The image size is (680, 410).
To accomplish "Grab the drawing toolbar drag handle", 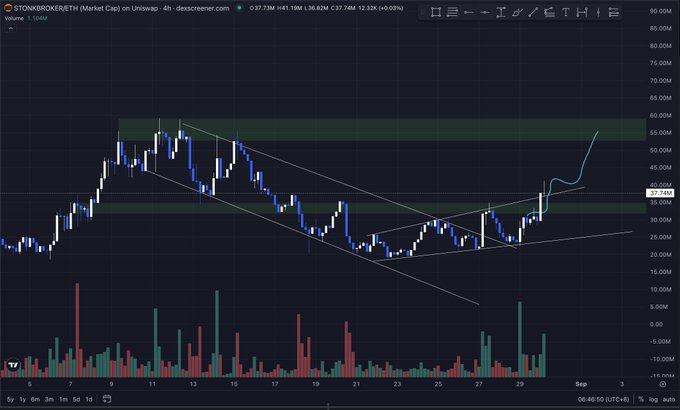I will click(424, 12).
